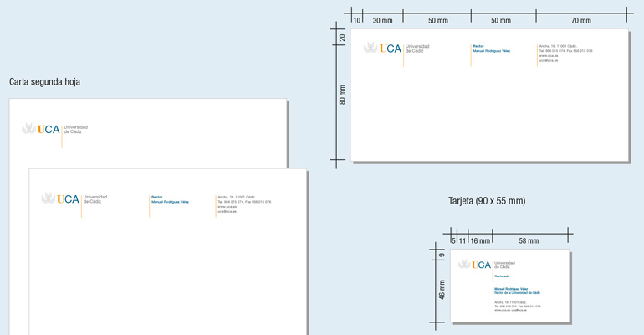Image resolution: width=644 pixels, height=335 pixels.
Task: Select the Rector name block on front letter sheet
Action: (170, 199)
